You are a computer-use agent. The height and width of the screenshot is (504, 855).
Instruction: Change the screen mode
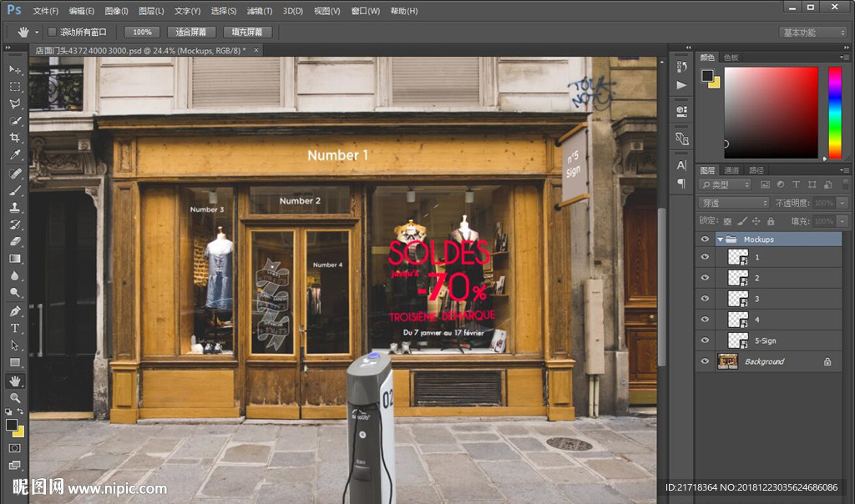(x=15, y=465)
